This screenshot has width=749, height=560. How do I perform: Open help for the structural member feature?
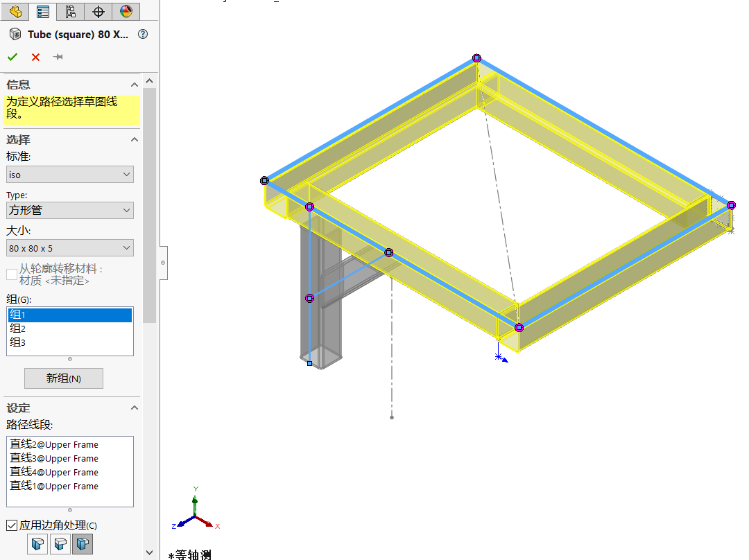click(x=142, y=34)
